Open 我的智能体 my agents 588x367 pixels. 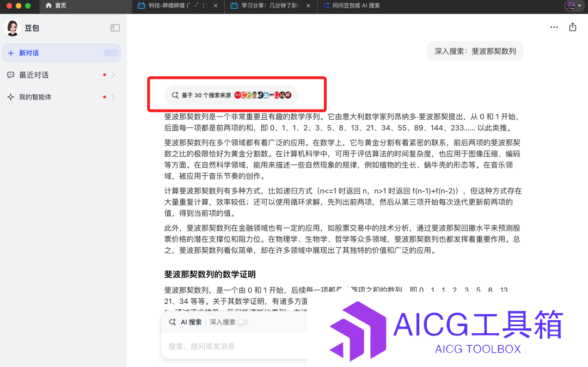point(62,97)
